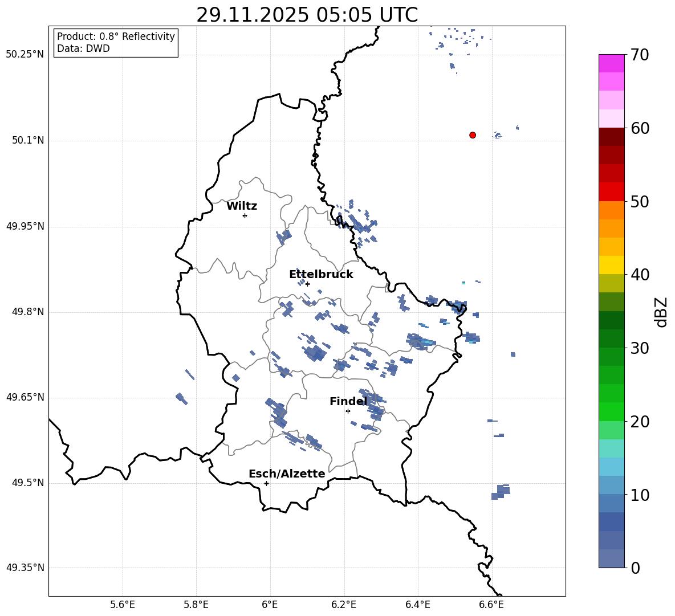Click the 49.8°N latitude label

tap(29, 312)
